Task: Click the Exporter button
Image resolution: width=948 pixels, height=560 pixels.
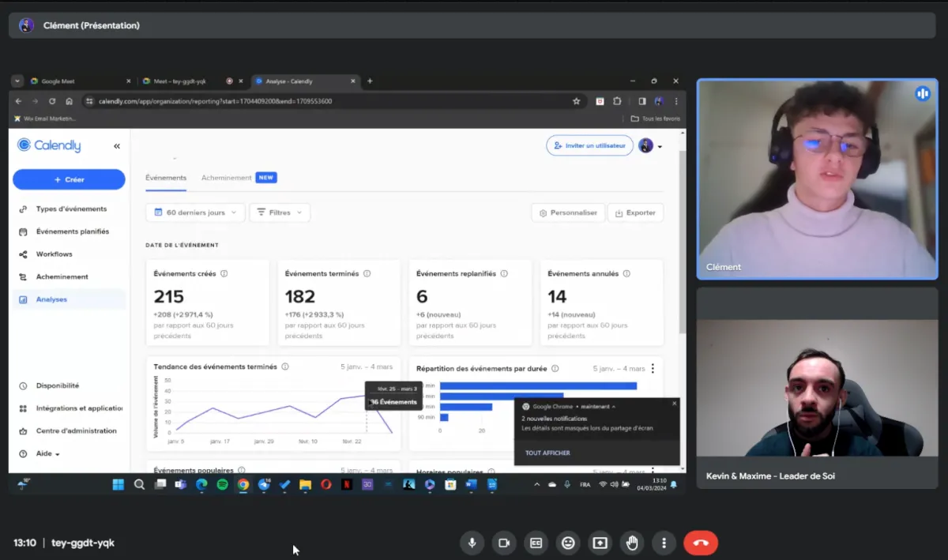Action: (x=635, y=212)
